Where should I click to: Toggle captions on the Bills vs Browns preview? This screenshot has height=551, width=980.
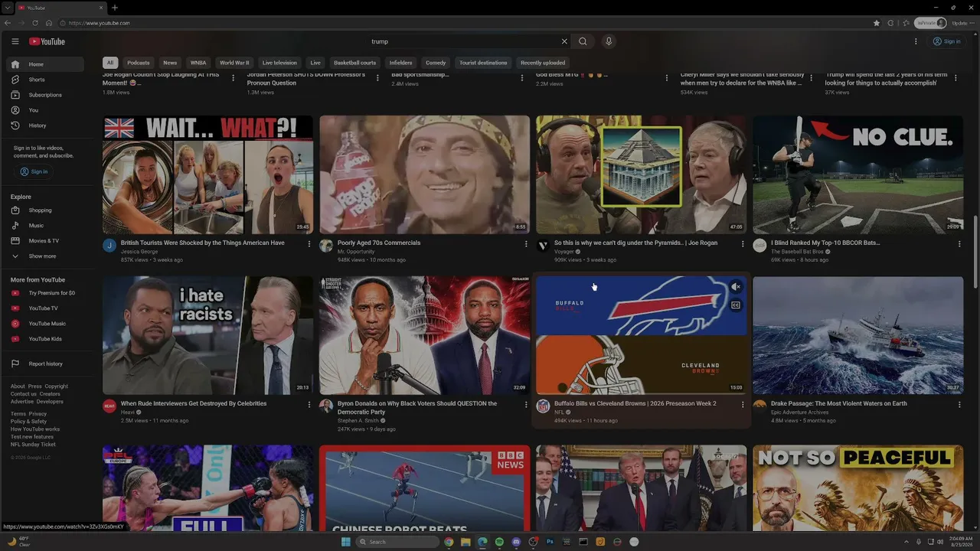coord(736,305)
